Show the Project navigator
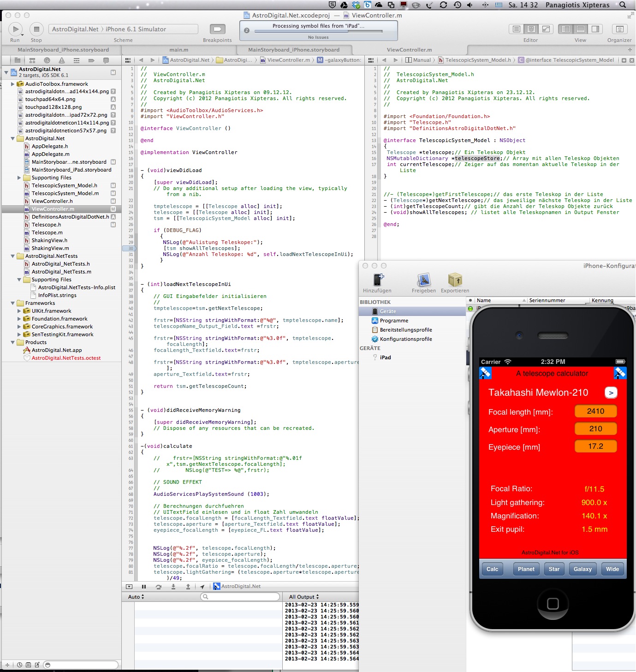This screenshot has width=636, height=672. point(18,60)
